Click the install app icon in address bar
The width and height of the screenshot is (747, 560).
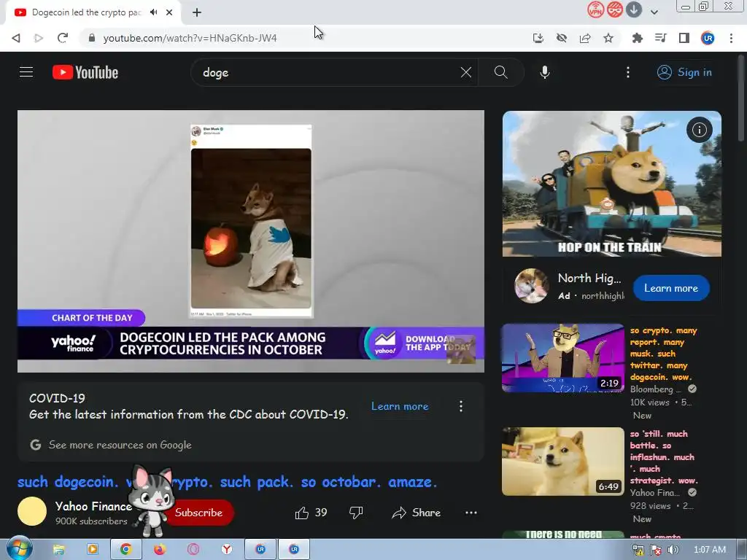538,38
